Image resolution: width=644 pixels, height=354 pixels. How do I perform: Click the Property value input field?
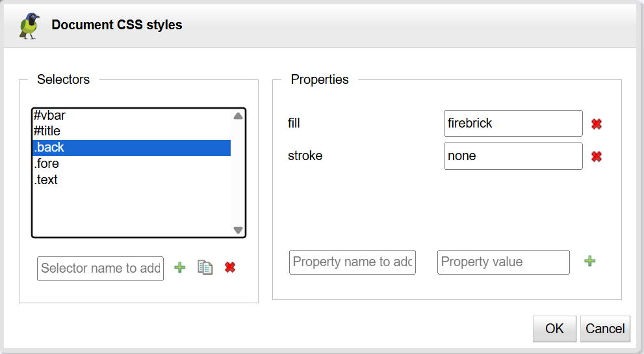click(x=503, y=262)
